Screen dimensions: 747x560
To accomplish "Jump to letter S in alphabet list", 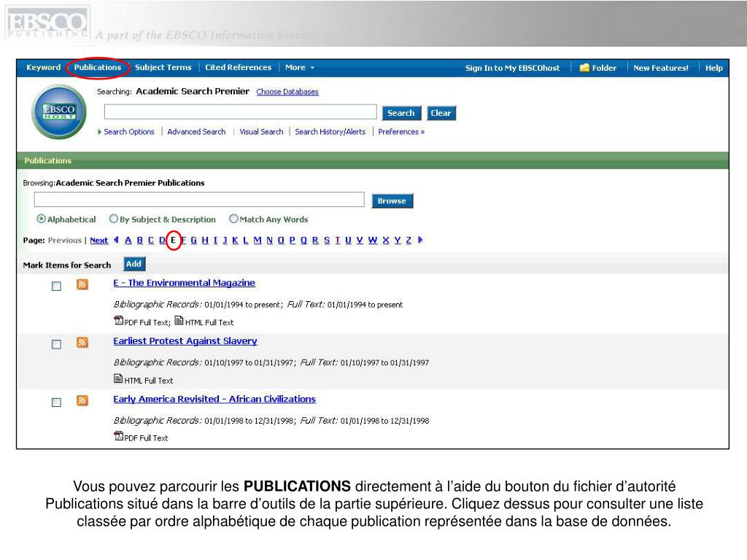I will point(327,241).
